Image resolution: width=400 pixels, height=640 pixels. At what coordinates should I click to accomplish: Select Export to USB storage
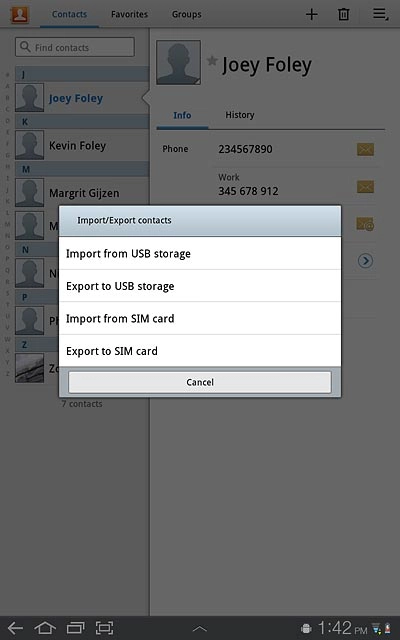click(x=200, y=286)
